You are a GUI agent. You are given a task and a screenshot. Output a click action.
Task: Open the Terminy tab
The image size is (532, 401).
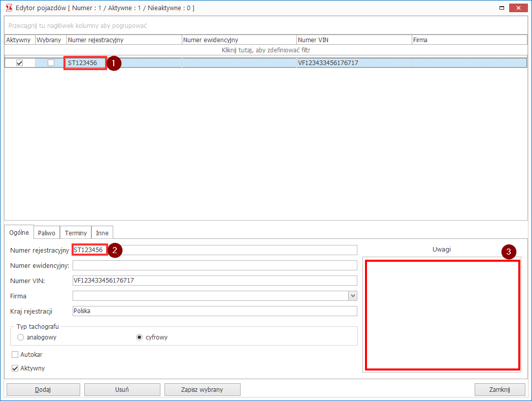(x=76, y=233)
